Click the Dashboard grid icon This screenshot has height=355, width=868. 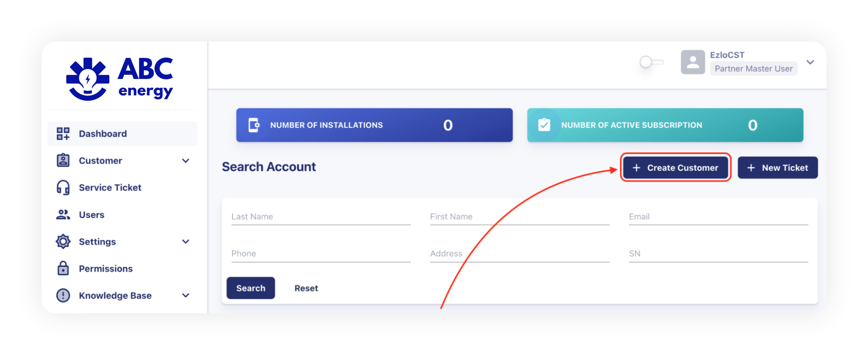pos(63,133)
